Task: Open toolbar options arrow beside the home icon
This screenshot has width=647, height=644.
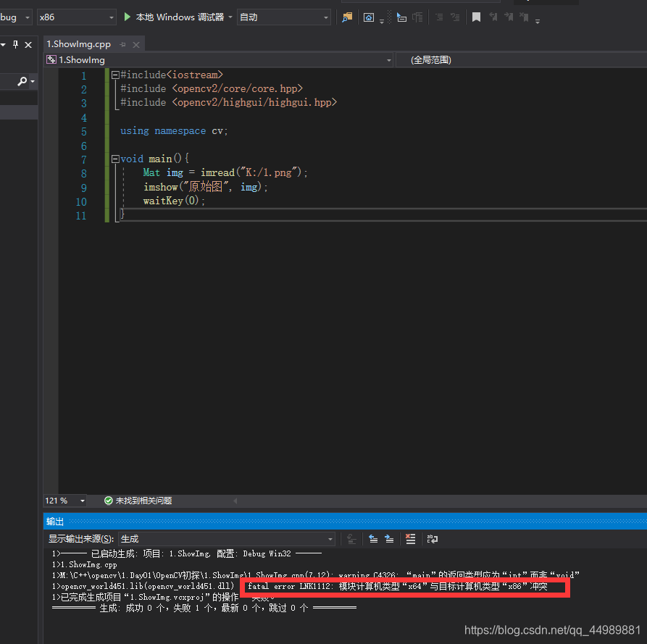Action: click(x=382, y=20)
